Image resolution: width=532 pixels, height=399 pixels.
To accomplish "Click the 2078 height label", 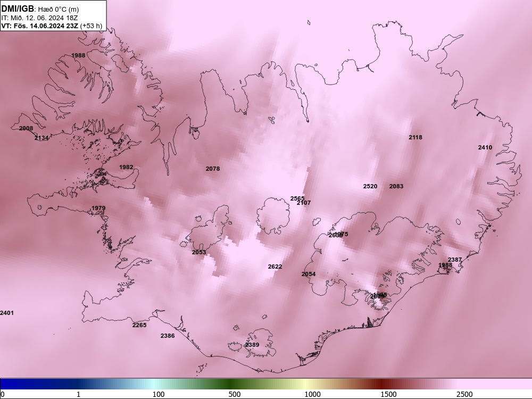I will point(213,168).
